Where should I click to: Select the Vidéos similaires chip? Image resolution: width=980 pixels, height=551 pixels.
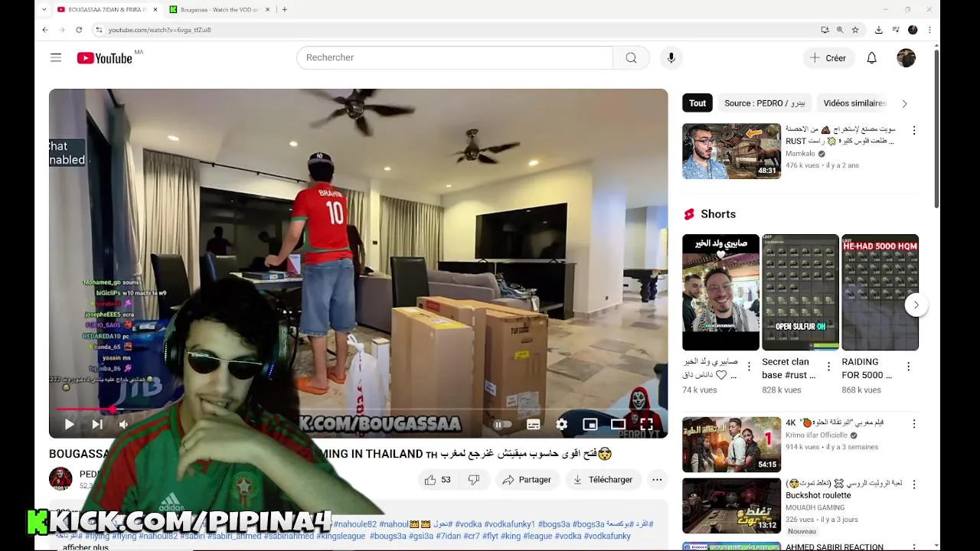pos(854,103)
